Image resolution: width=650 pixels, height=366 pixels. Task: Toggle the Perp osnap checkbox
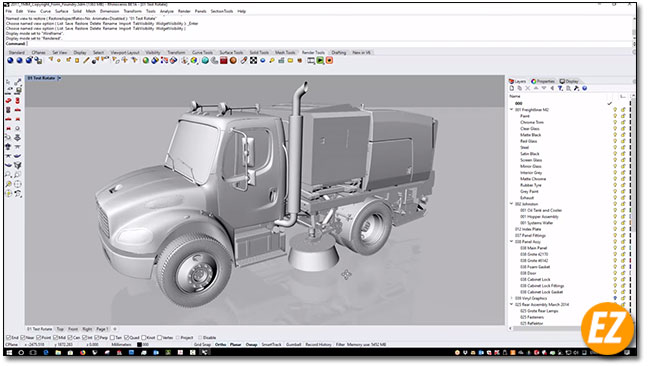pyautogui.click(x=97, y=338)
